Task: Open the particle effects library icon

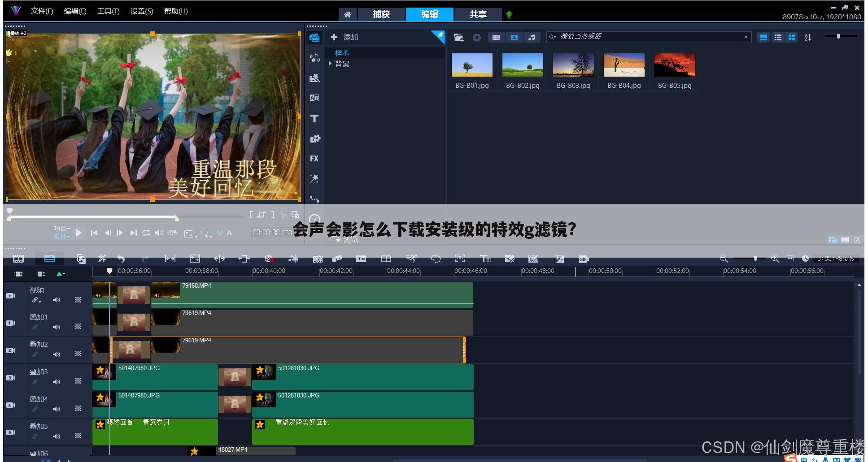Action: [x=314, y=179]
